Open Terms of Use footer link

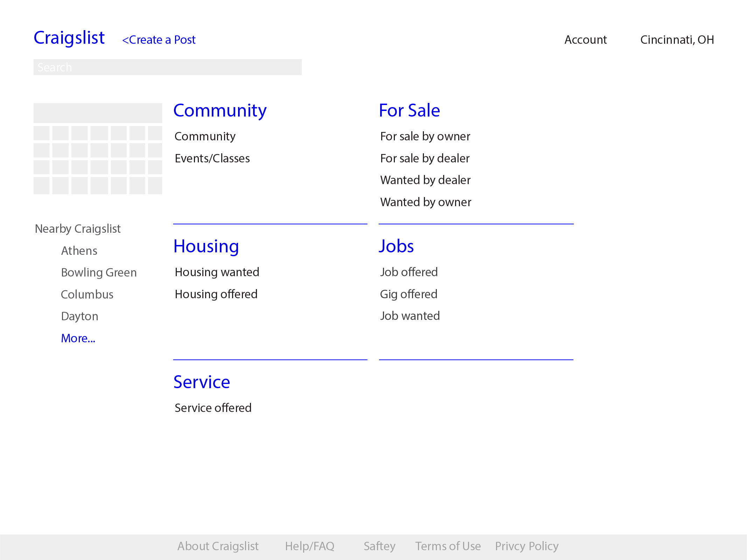tap(448, 546)
